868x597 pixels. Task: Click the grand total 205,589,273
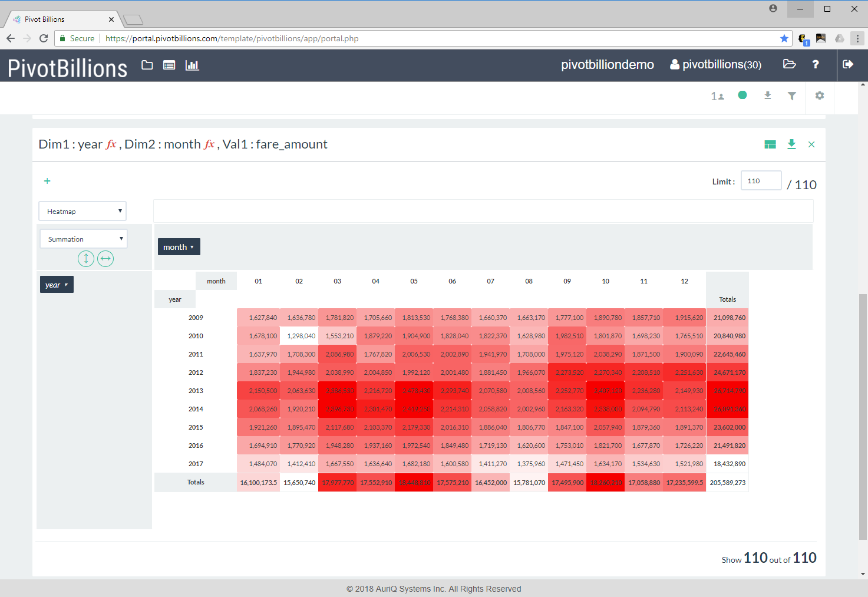coord(728,483)
